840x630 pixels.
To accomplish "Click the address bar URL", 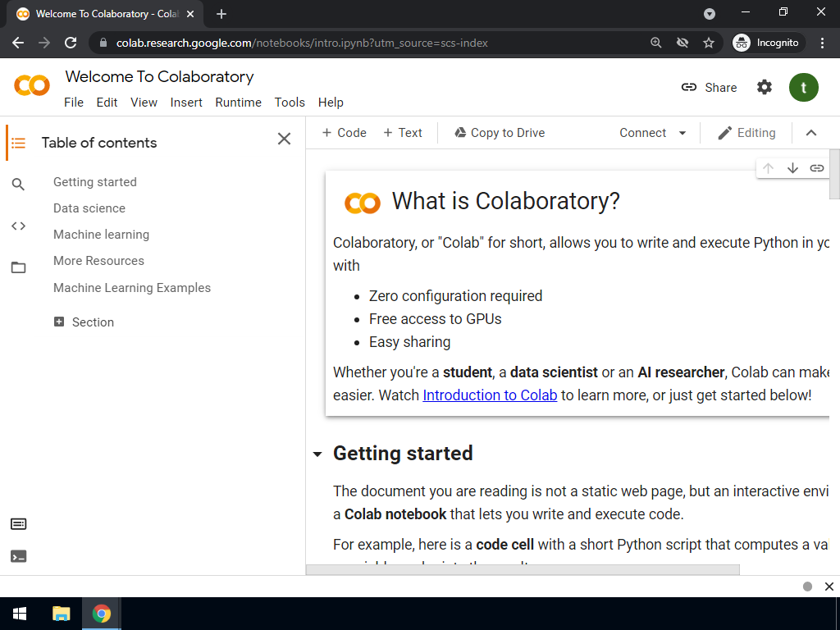I will point(302,43).
